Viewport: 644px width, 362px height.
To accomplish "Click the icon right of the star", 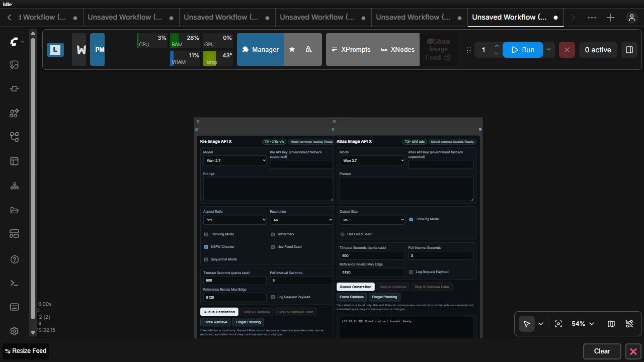I will point(309,49).
